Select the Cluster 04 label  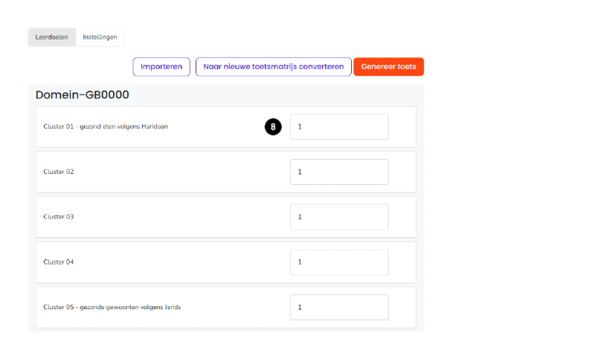point(59,262)
